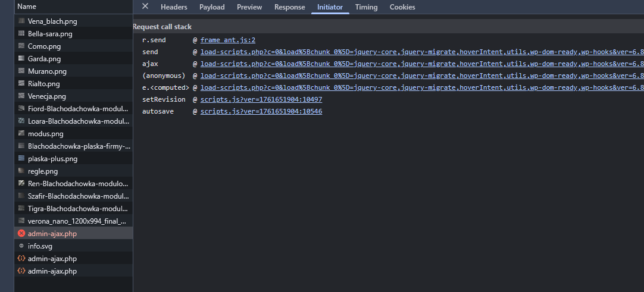Screen dimensions: 644x292
Task: Open the Response tab
Action: click(289, 7)
